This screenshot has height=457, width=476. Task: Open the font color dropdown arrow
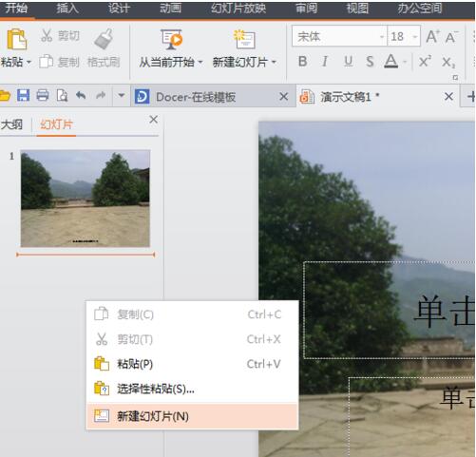(405, 62)
